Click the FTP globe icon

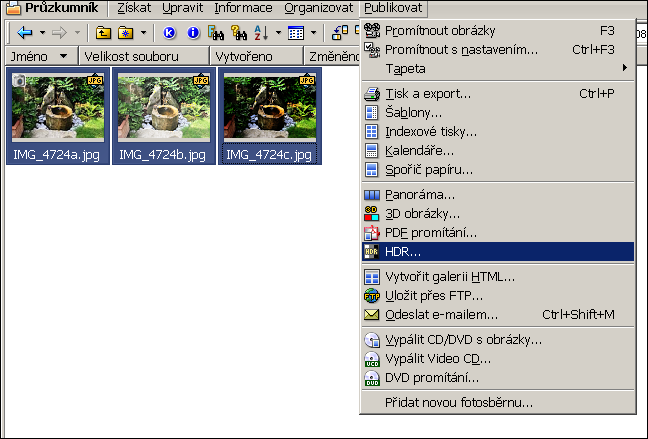[x=371, y=296]
